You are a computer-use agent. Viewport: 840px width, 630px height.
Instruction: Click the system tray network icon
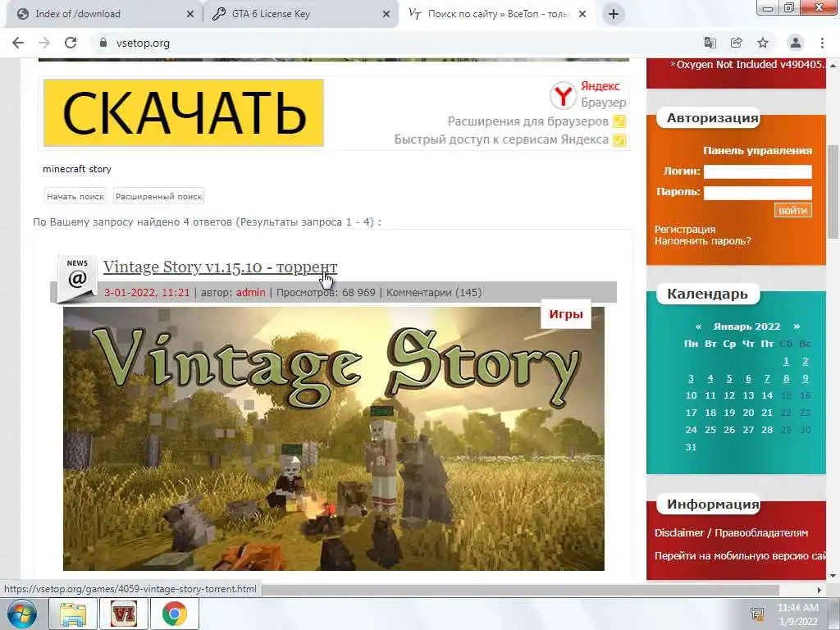(757, 614)
